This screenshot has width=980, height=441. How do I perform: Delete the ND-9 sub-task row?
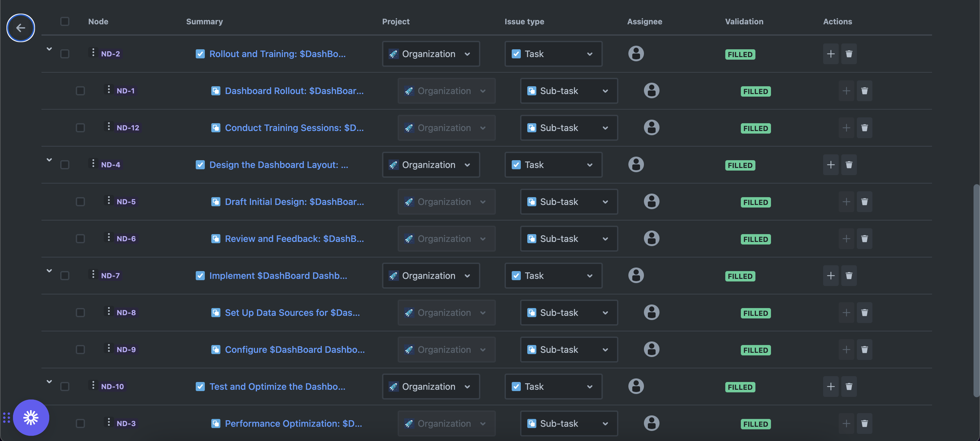(x=864, y=349)
